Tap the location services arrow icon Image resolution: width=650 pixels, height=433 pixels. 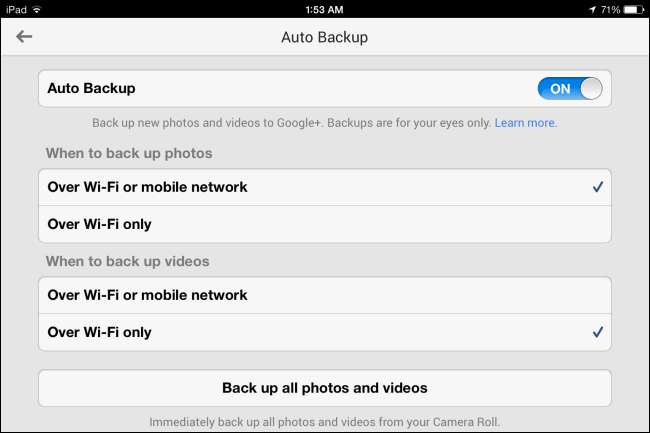[592, 9]
